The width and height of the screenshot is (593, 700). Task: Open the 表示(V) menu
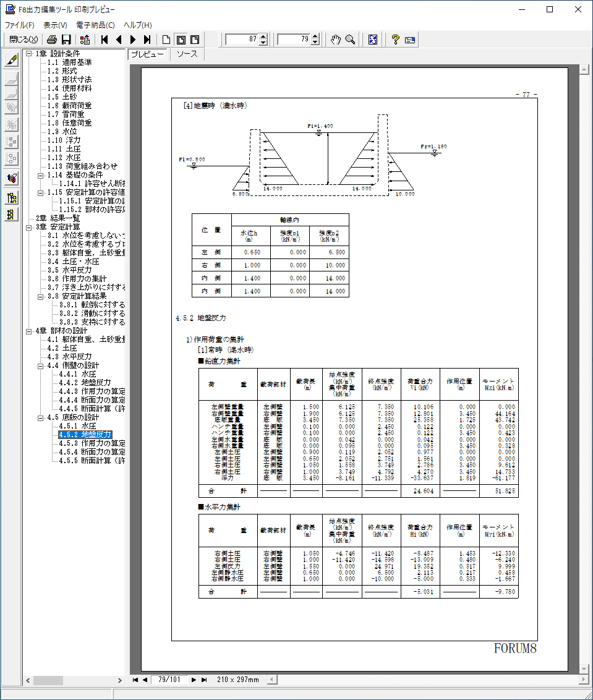point(55,25)
